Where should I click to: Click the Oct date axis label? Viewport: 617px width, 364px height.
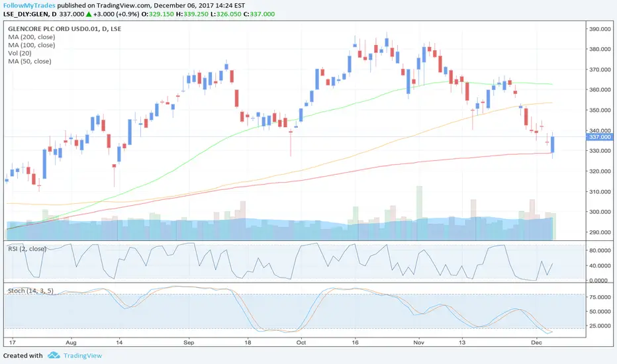(x=301, y=342)
